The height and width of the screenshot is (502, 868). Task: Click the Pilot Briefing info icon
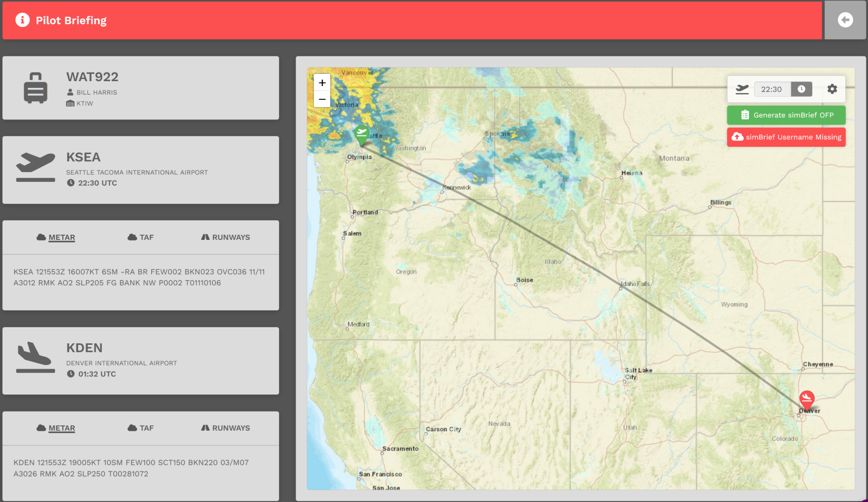tap(22, 20)
